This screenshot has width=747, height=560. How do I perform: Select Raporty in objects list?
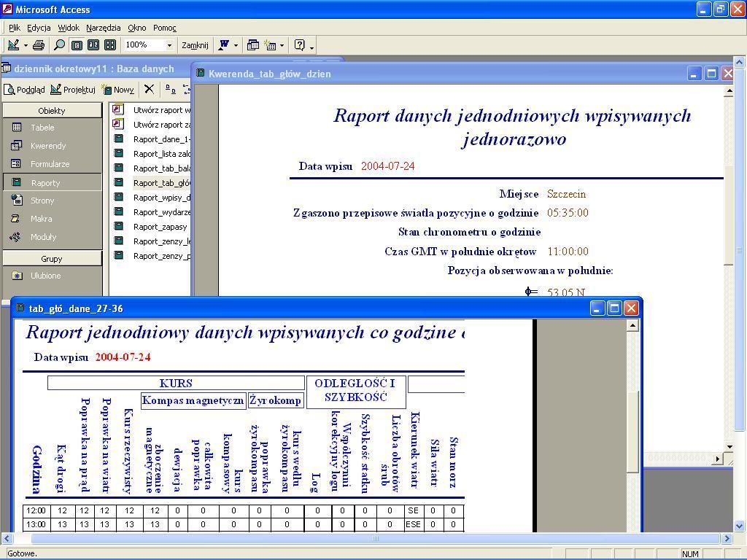52,182
